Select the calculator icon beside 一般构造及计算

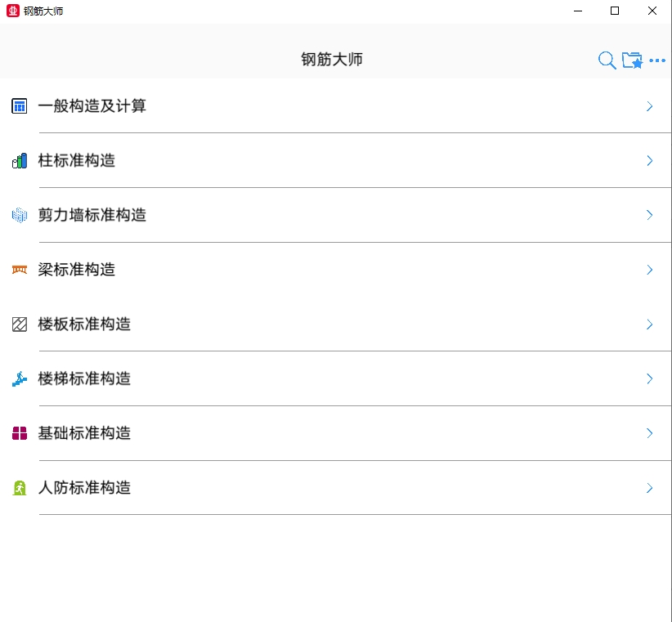[19, 105]
